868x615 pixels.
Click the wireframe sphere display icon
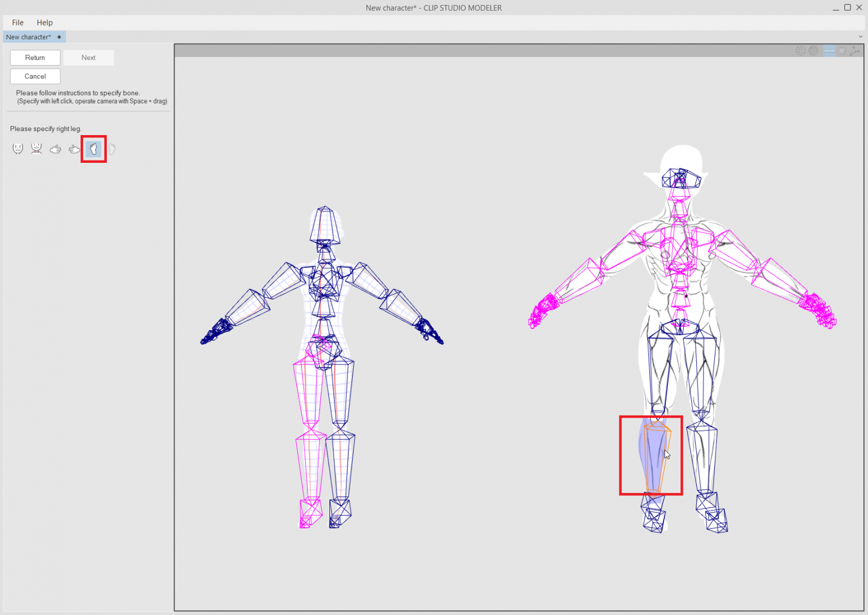pos(814,51)
